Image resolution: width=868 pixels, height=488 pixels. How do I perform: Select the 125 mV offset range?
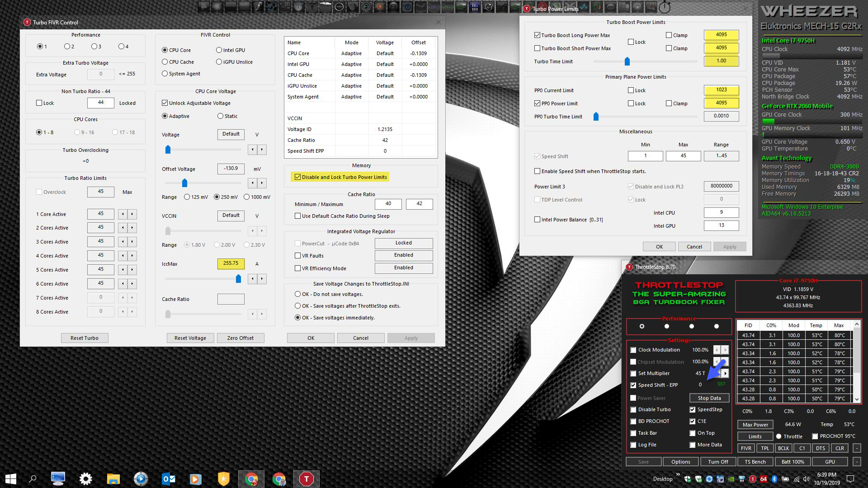tap(187, 197)
